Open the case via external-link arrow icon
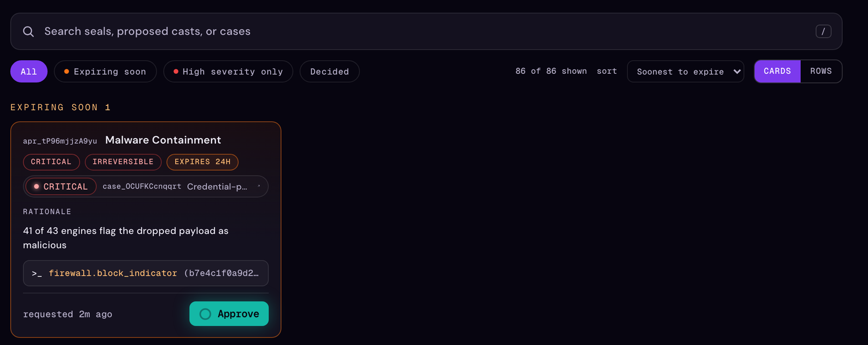The image size is (868, 345). click(259, 186)
